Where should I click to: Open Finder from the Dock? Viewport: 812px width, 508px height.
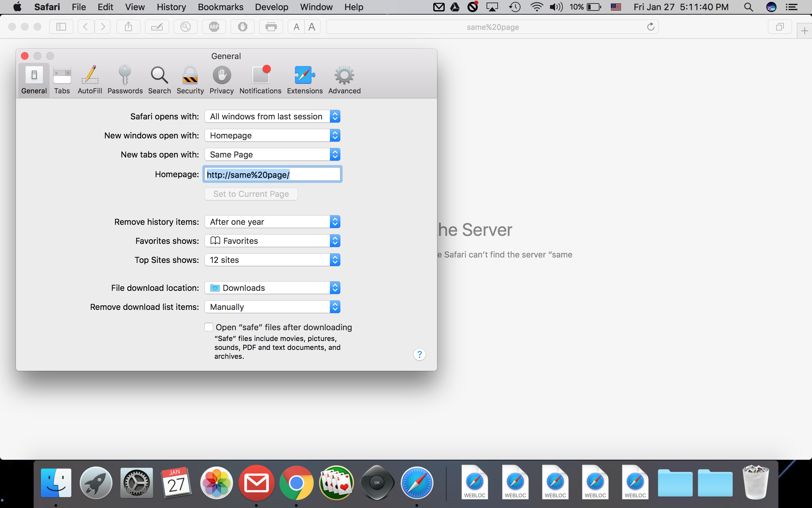click(x=56, y=483)
